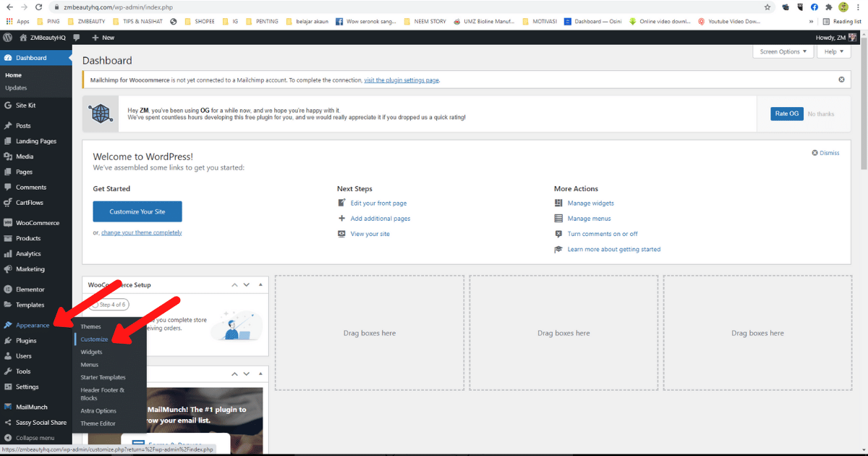Viewport: 868px width, 456px height.
Task: Click the browser forward arrow
Action: click(x=23, y=7)
